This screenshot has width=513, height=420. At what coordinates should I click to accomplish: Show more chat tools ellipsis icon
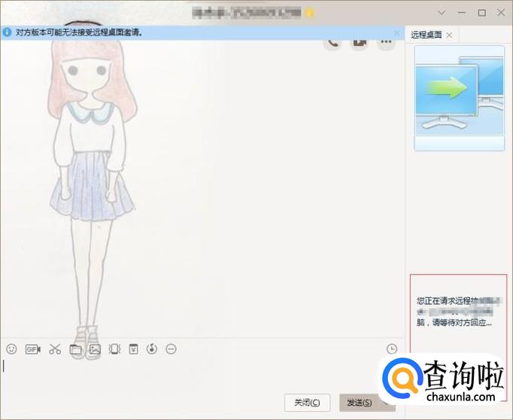pos(171,349)
